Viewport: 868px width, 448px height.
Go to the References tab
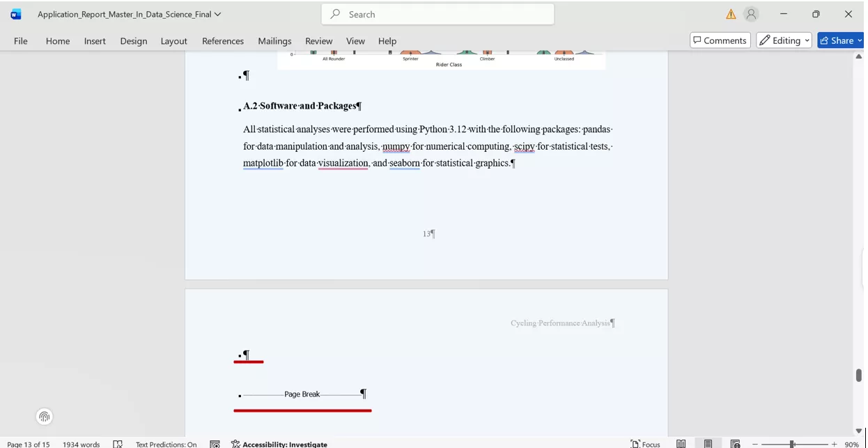pyautogui.click(x=223, y=41)
